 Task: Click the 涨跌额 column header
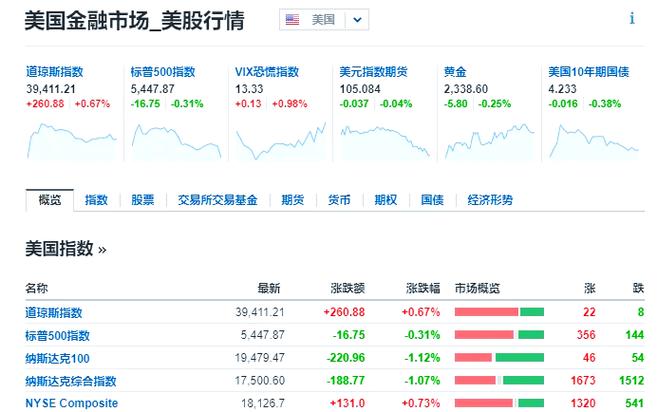(348, 288)
